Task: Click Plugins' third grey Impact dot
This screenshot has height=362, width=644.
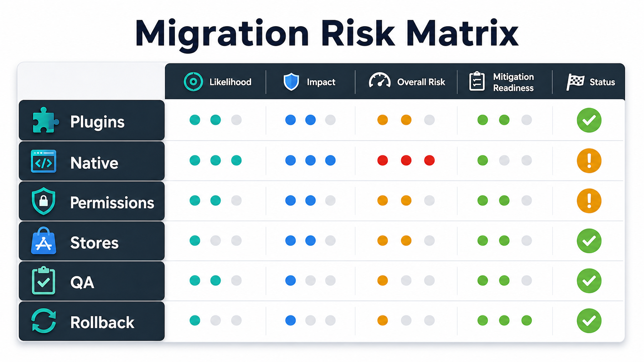Action: point(330,120)
